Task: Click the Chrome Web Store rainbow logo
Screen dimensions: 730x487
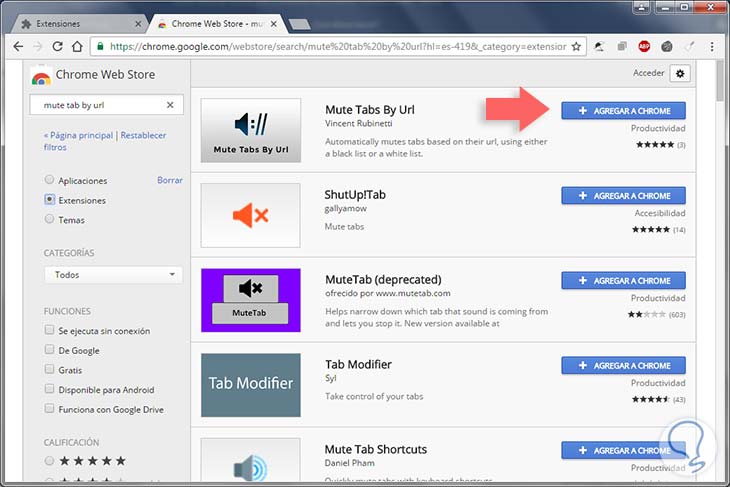Action: (41, 77)
